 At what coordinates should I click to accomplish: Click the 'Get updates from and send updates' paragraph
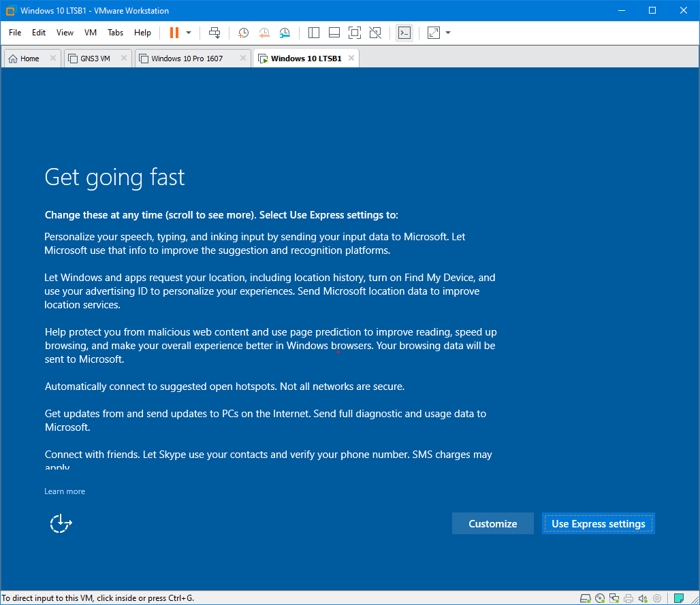(x=266, y=421)
